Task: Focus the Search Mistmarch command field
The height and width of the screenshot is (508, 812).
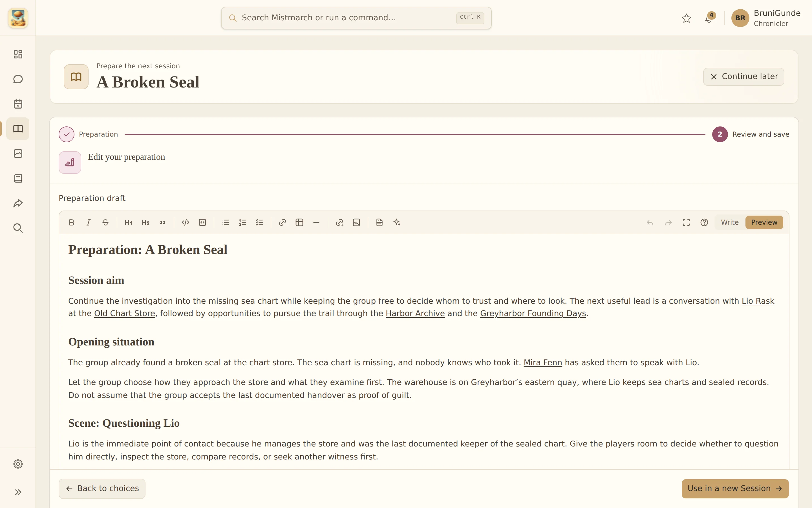Action: [356, 18]
